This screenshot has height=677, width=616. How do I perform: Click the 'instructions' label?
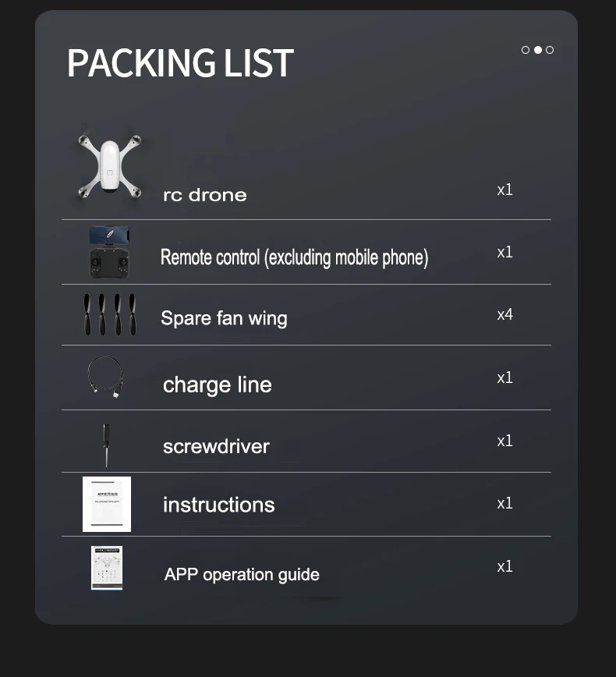click(x=218, y=505)
